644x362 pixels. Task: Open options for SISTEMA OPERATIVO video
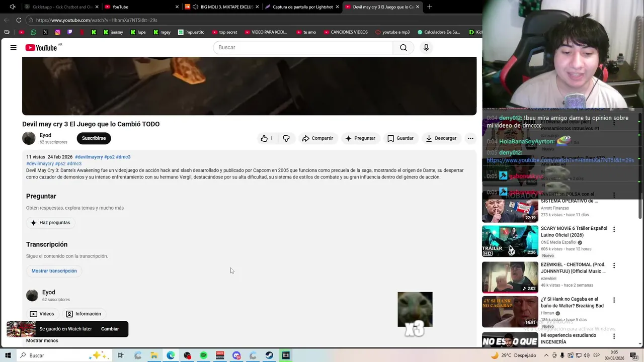(614, 195)
